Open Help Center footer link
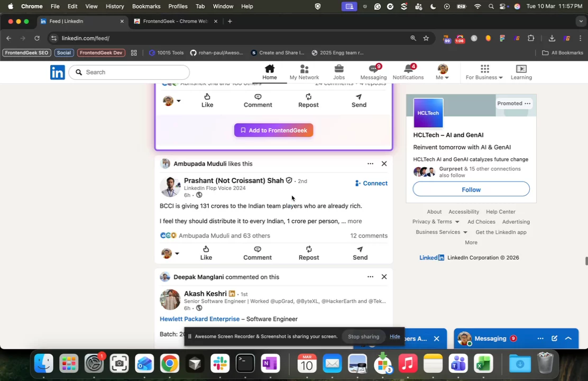Viewport: 588px width, 381px height. click(x=501, y=212)
